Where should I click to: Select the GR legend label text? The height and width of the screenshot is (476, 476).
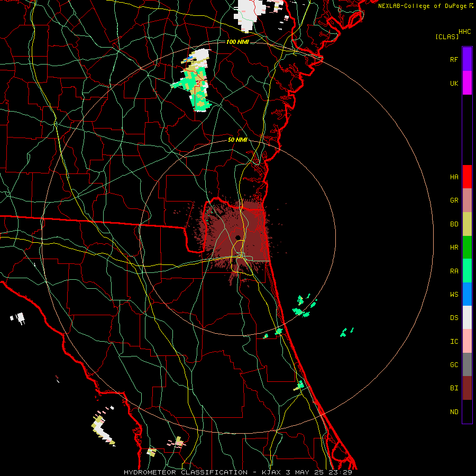[454, 200]
